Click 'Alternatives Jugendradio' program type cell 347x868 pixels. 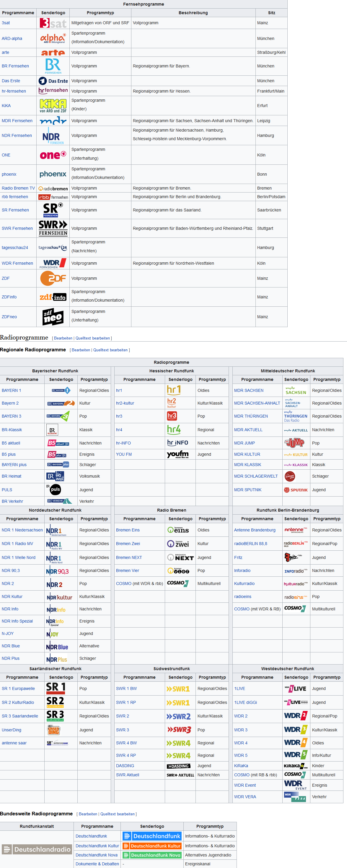click(x=210, y=855)
